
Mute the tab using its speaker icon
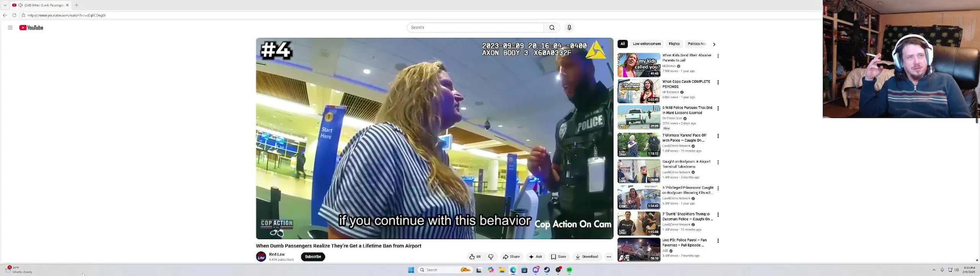pyautogui.click(x=20, y=5)
